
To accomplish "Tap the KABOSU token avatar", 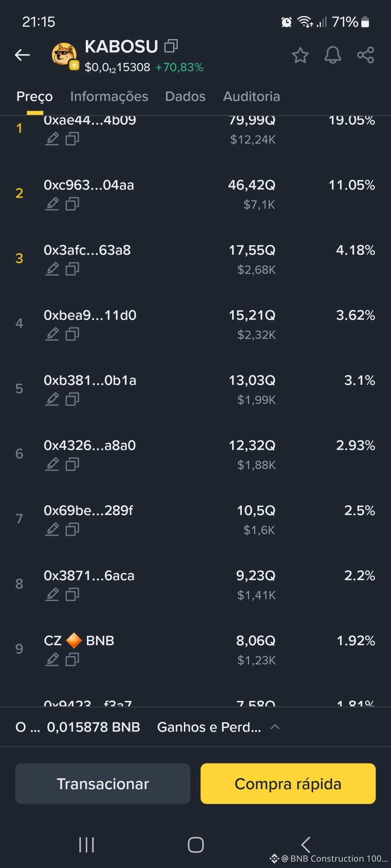I will pos(64,55).
